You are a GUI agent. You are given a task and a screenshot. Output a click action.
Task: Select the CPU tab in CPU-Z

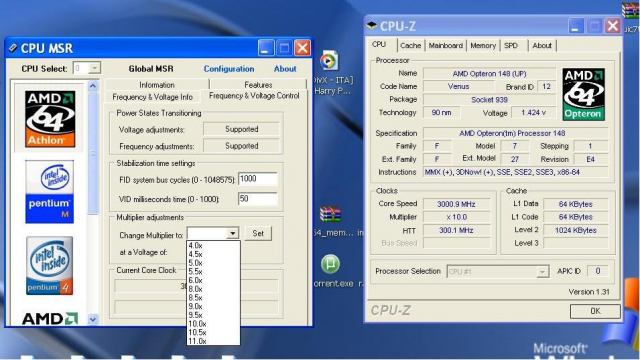[x=379, y=44]
